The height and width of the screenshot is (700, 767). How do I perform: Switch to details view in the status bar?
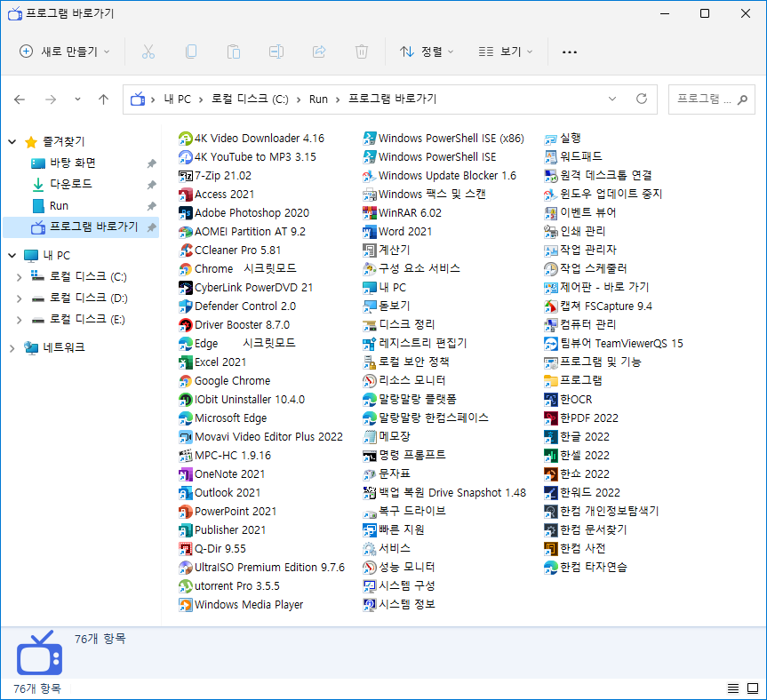(732, 688)
